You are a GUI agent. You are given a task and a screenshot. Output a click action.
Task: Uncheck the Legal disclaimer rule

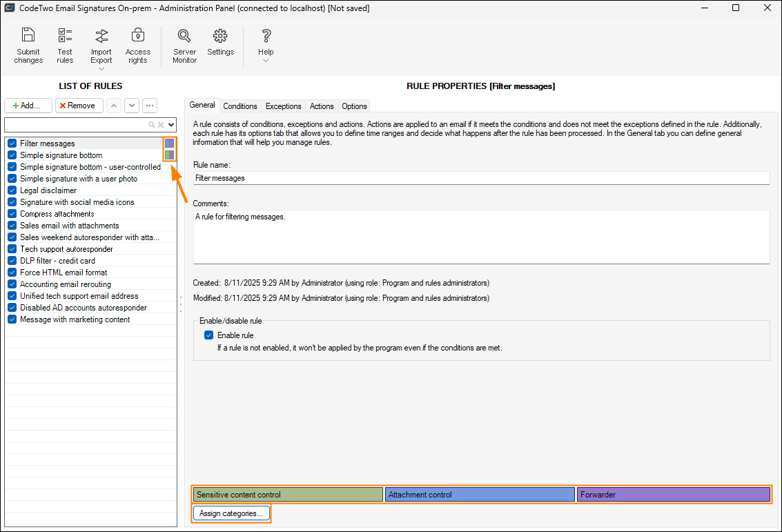pos(12,190)
